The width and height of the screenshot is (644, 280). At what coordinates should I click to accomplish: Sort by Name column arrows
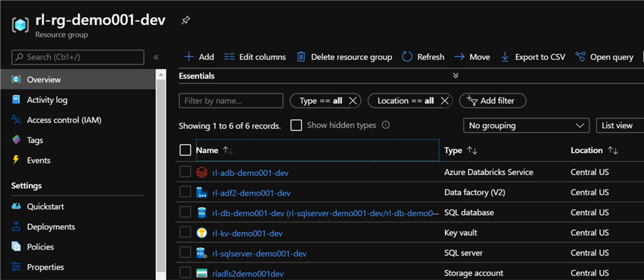click(228, 151)
